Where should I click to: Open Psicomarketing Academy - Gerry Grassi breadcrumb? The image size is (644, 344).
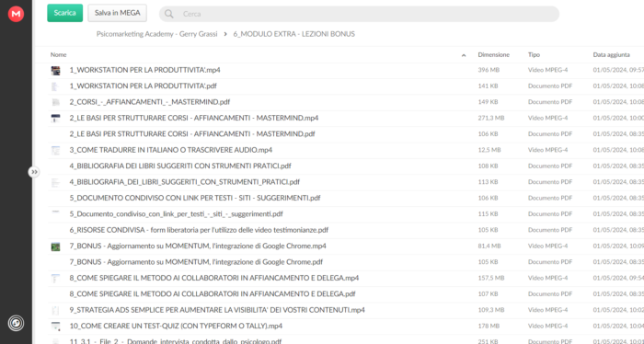157,34
